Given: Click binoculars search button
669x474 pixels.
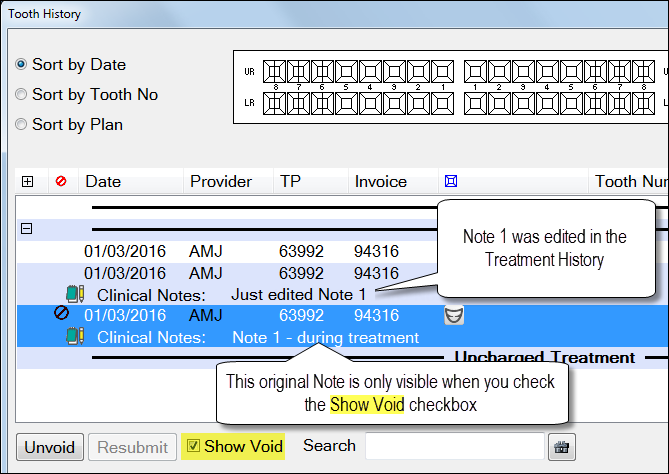Looking at the screenshot, I should tap(561, 447).
